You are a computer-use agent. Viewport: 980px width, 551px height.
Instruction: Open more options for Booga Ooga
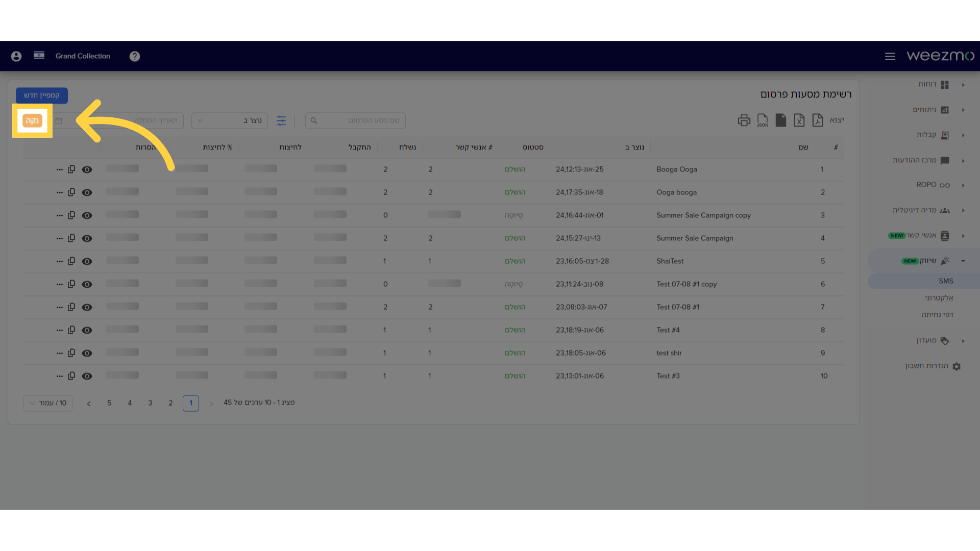coord(60,169)
